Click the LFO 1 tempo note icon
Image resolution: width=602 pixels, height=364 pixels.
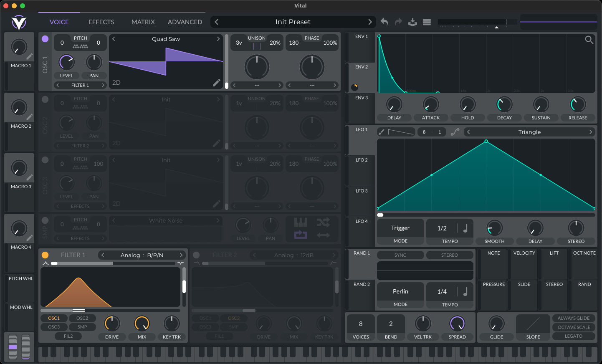pos(465,228)
